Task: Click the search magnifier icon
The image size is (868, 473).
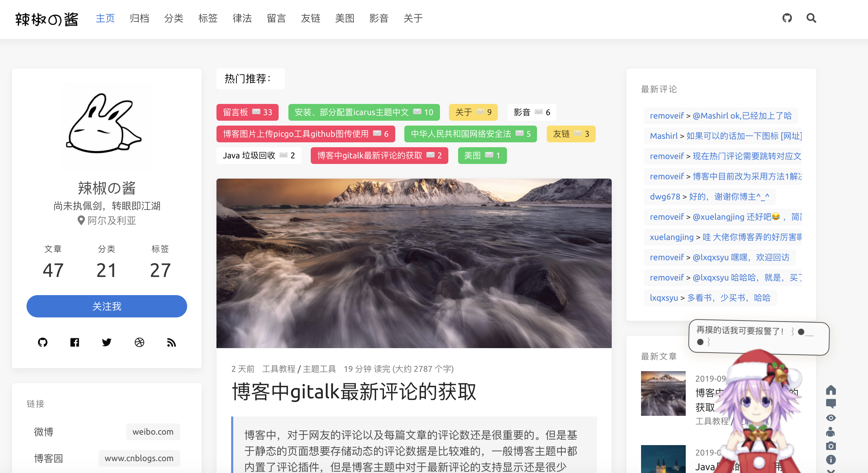Action: coord(811,18)
